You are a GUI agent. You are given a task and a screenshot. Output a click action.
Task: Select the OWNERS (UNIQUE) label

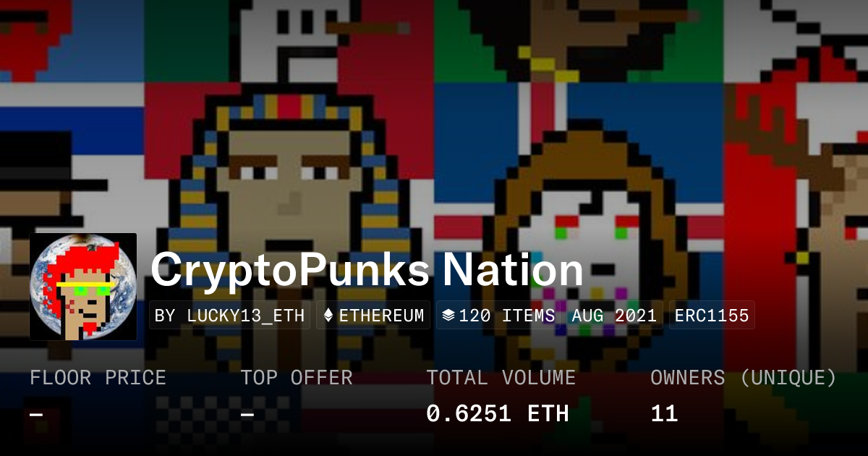pyautogui.click(x=744, y=378)
